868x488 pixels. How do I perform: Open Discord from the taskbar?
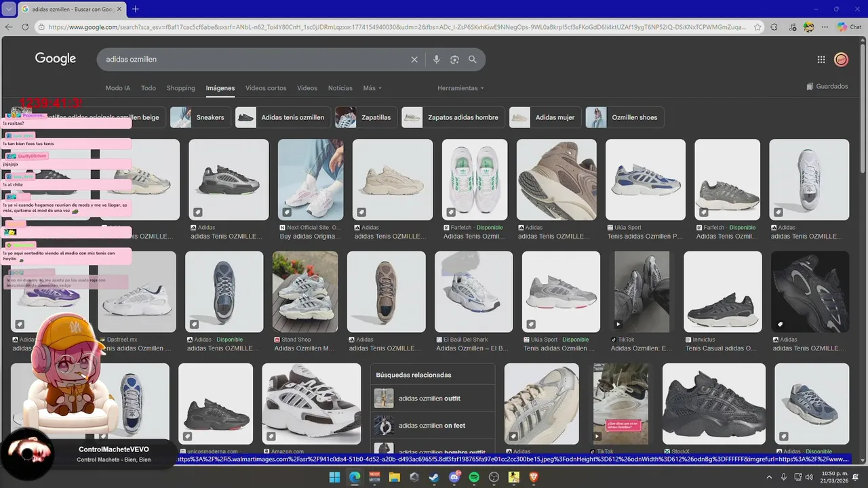coord(454,477)
